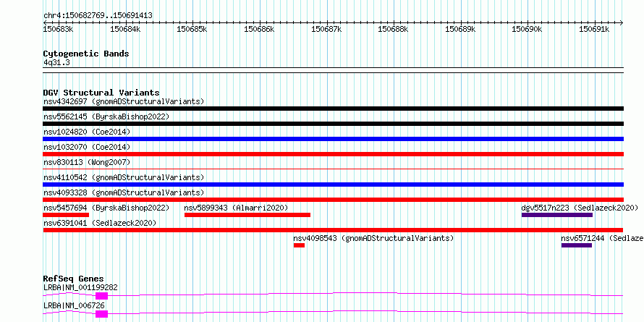Image resolution: width=644 pixels, height=322 pixels.
Task: Click the DGV Structural Variants track title
Action: (101, 93)
